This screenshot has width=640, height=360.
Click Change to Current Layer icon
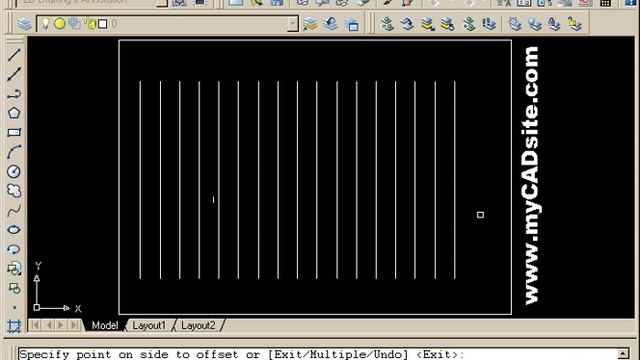click(x=407, y=24)
